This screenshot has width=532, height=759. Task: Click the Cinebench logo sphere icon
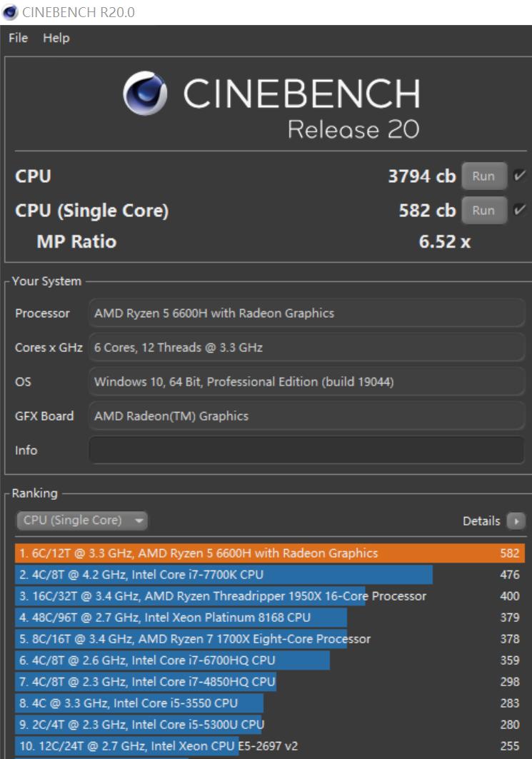coord(146,94)
